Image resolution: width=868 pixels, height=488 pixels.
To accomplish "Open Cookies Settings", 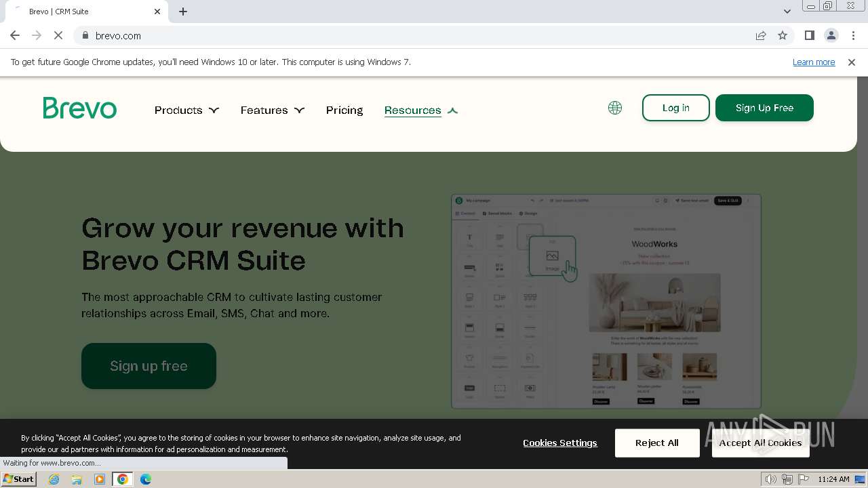I will pyautogui.click(x=560, y=443).
